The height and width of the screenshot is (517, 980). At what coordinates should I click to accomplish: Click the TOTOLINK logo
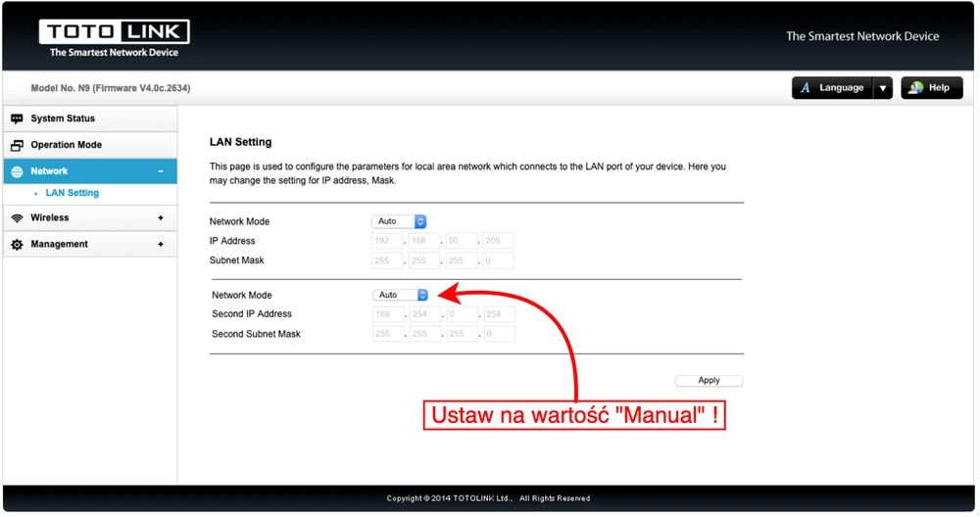(114, 36)
